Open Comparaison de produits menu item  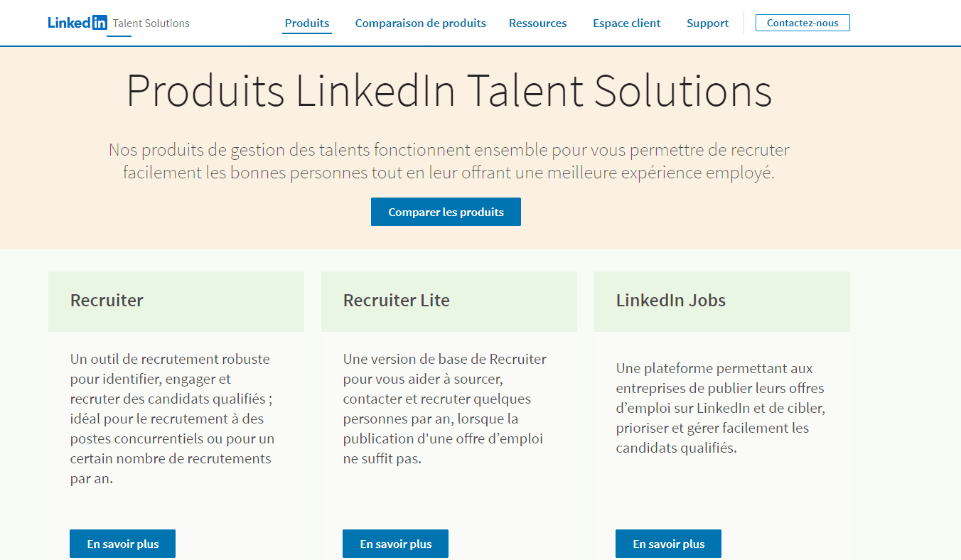pyautogui.click(x=420, y=23)
